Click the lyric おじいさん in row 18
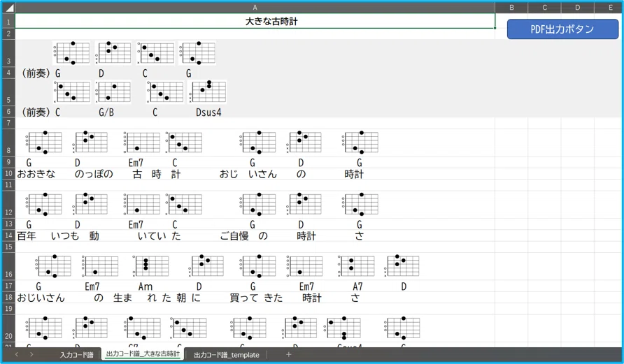This screenshot has width=624, height=364. 41,298
